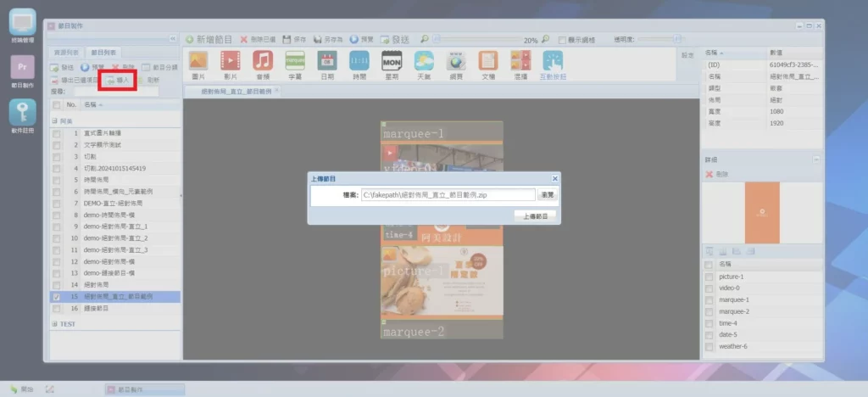The width and height of the screenshot is (868, 397).
Task: Expand the TEST group in program list
Action: click(x=55, y=324)
